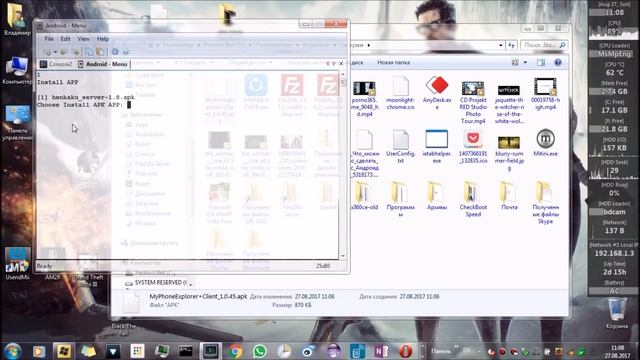Click the Explorer help question mark icon
The width and height of the screenshot is (640, 360).
tap(558, 62)
